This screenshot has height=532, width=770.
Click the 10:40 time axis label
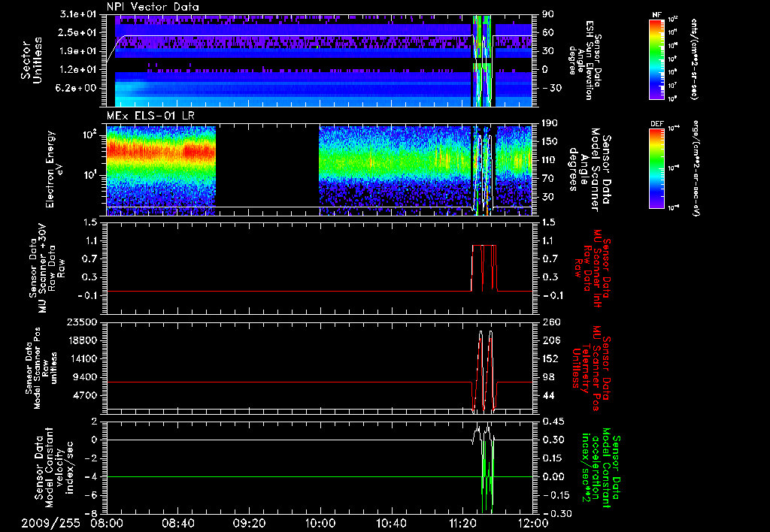tap(391, 523)
